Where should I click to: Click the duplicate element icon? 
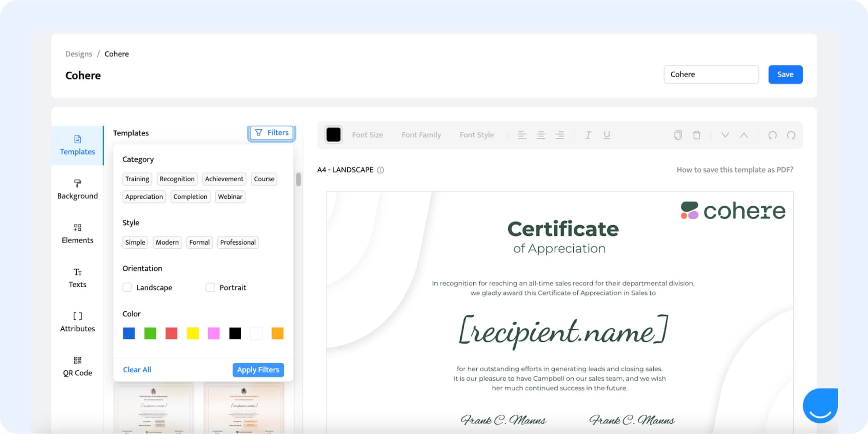678,135
